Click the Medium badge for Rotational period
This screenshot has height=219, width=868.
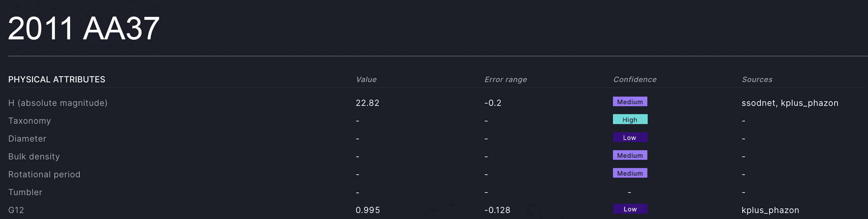pos(630,173)
